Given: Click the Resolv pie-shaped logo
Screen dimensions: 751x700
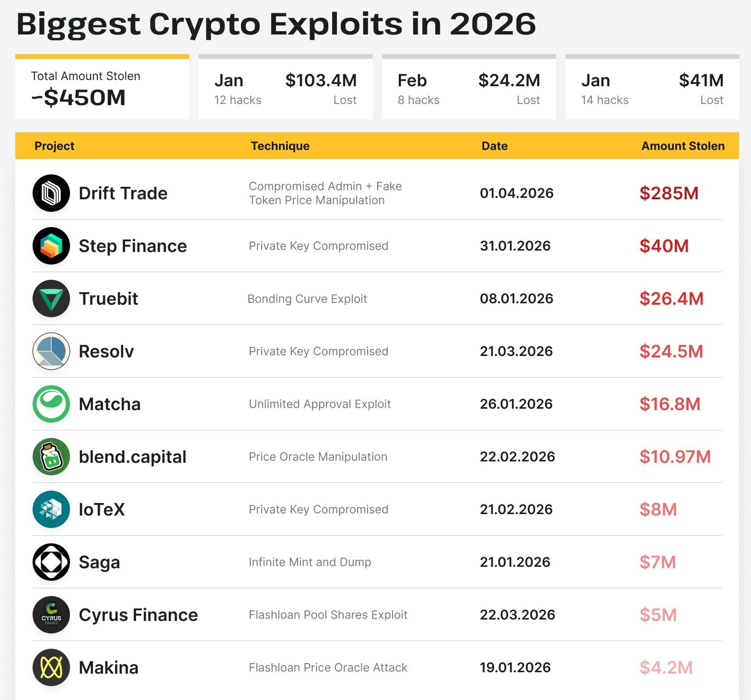Looking at the screenshot, I should (x=51, y=351).
